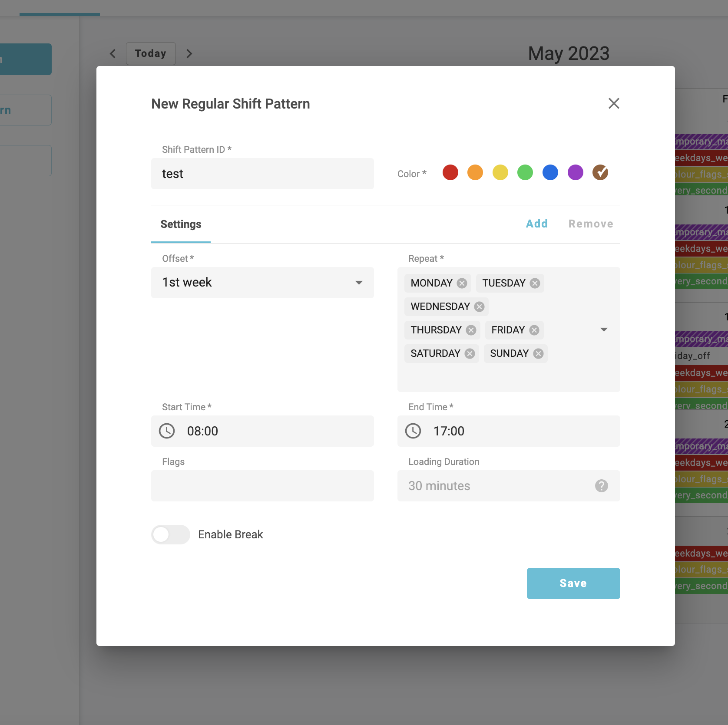Save the new shift pattern
The image size is (728, 725).
[x=573, y=583]
